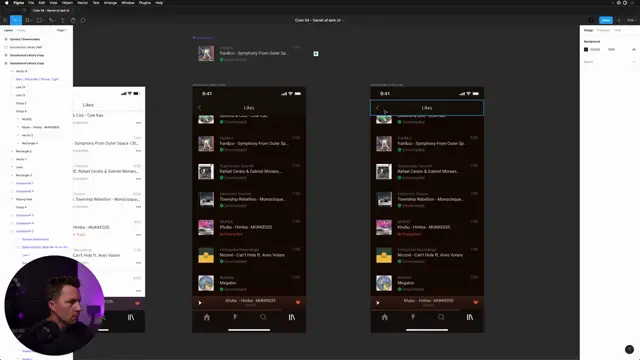Open the zoom level dropdown
Image resolution: width=640 pixels, height=360 pixels.
tap(631, 20)
